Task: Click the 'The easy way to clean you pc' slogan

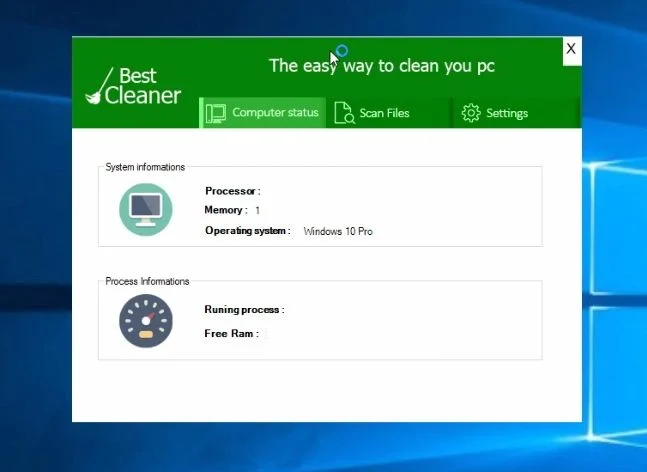Action: click(382, 66)
